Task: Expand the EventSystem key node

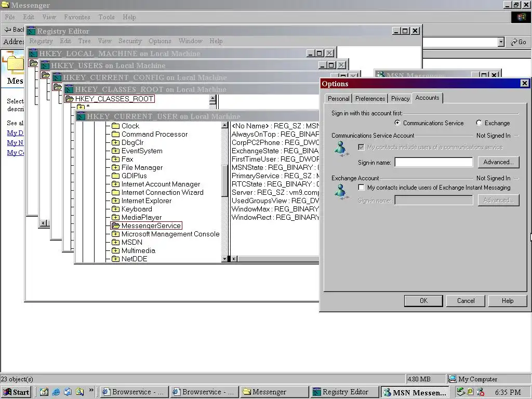Action: pyautogui.click(x=115, y=151)
